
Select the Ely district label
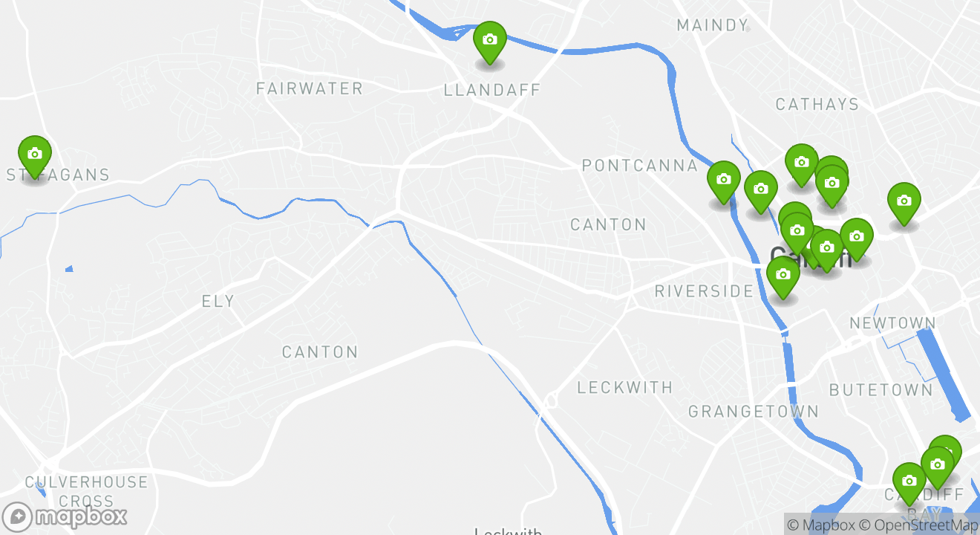click(x=218, y=301)
